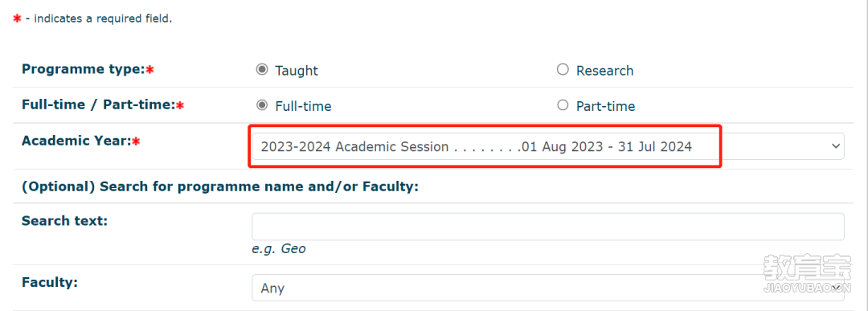The image size is (868, 311).
Task: Select the Part-time radio button
Action: pyautogui.click(x=563, y=105)
